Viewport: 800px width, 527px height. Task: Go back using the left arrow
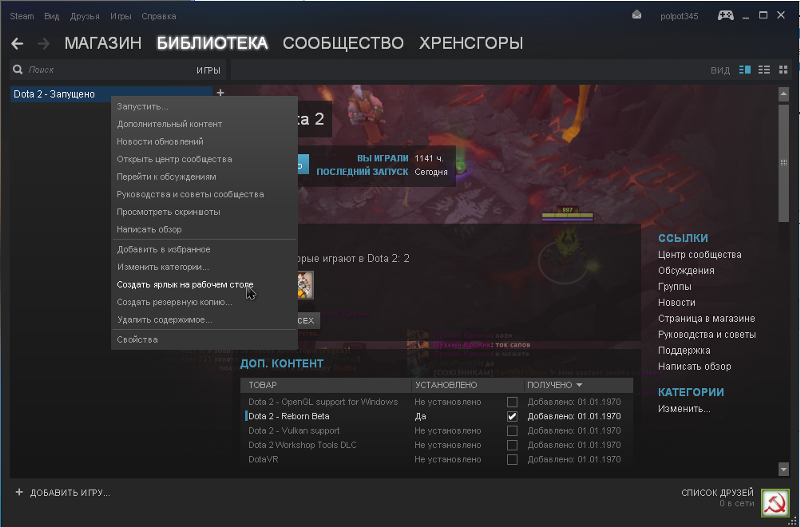click(17, 44)
